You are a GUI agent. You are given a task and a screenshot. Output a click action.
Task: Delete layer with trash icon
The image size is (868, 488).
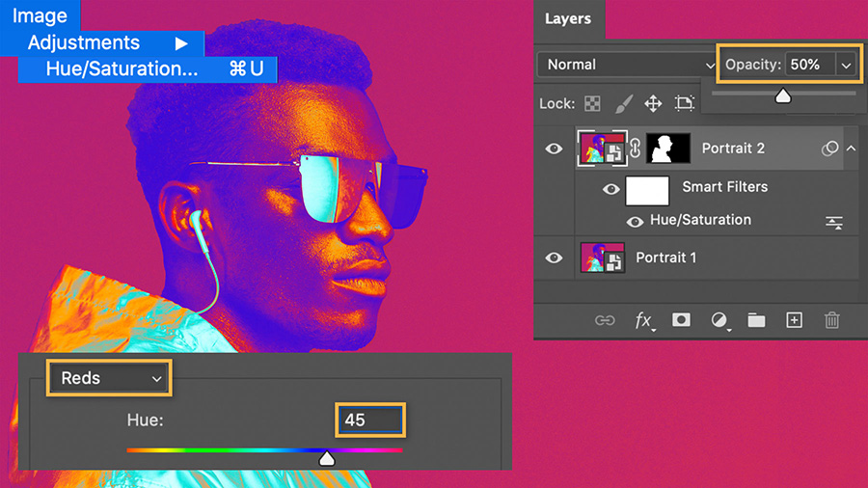point(832,320)
